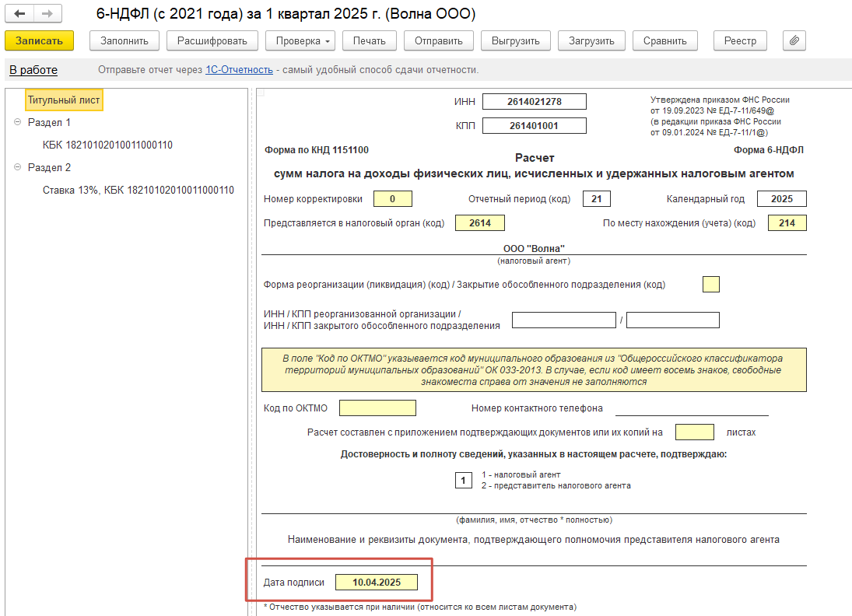Click the Выгрузить button
The width and height of the screenshot is (852, 616).
tap(516, 40)
